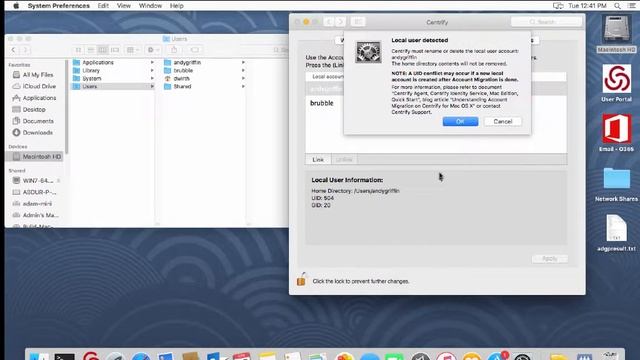Focus the Centrify window search field
640x360 pixels.
click(x=546, y=22)
